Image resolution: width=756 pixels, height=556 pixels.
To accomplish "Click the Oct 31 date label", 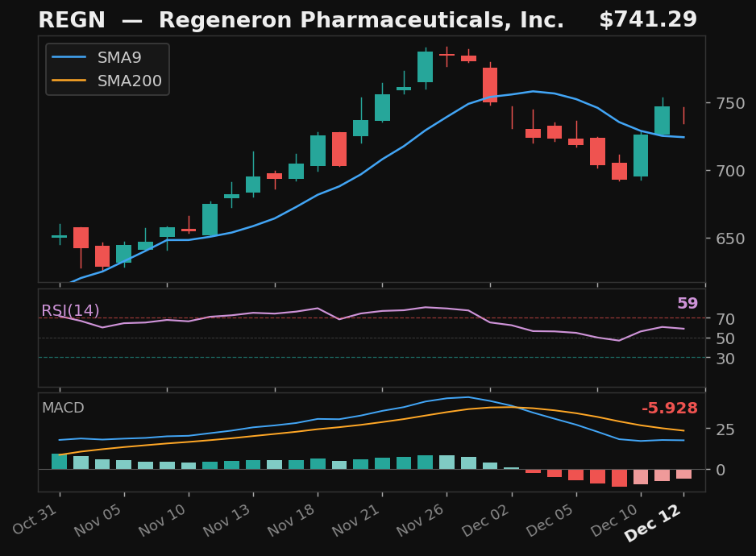I will click(35, 520).
